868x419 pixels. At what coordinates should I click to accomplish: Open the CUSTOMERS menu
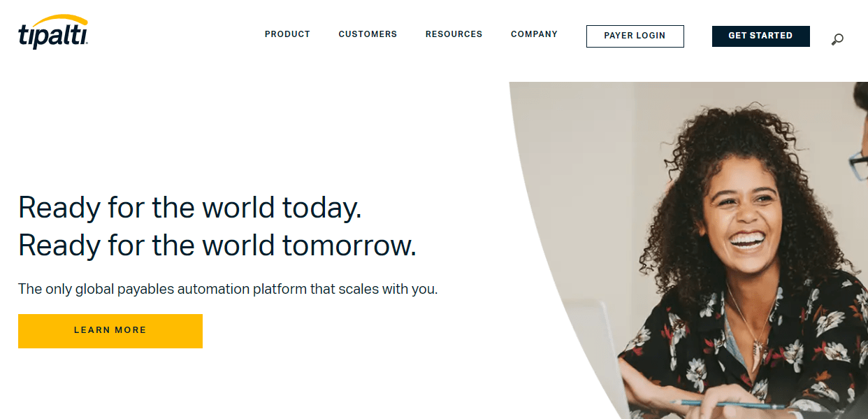(368, 34)
